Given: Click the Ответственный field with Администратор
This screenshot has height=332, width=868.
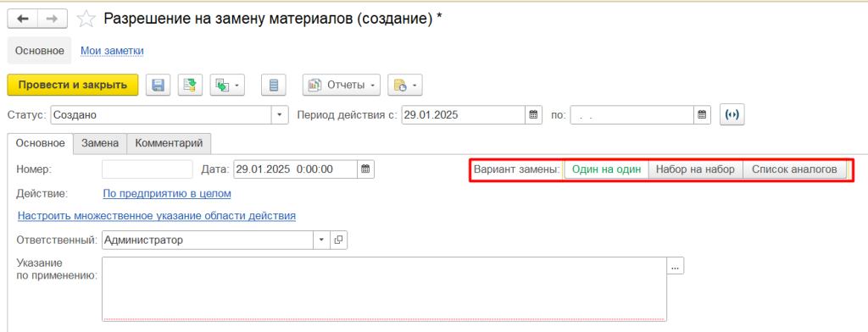Looking at the screenshot, I should [x=209, y=241].
